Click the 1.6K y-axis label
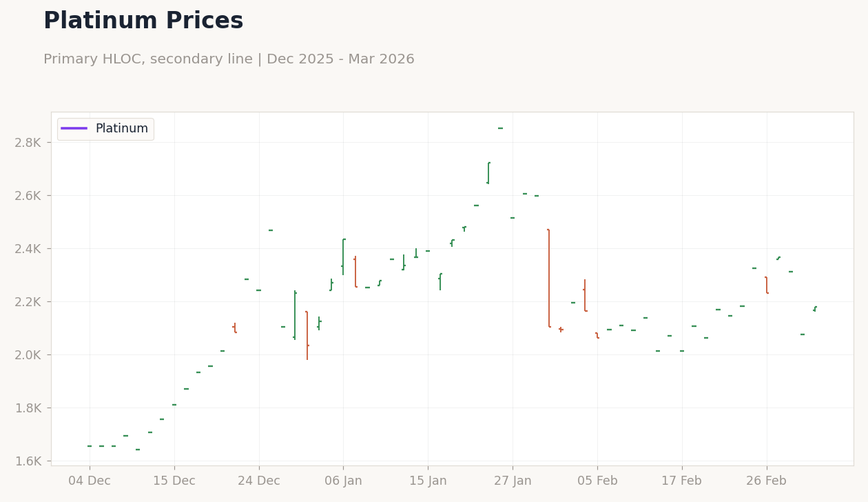 tap(28, 461)
